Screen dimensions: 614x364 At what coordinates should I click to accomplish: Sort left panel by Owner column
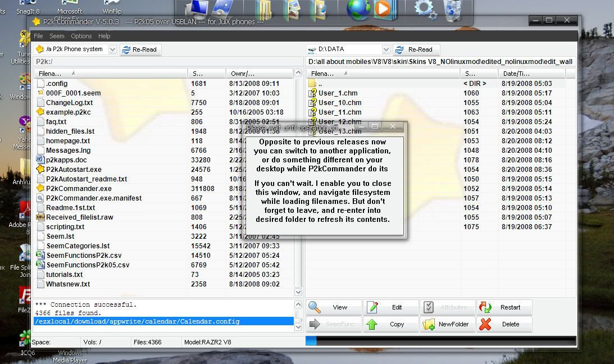tap(259, 74)
